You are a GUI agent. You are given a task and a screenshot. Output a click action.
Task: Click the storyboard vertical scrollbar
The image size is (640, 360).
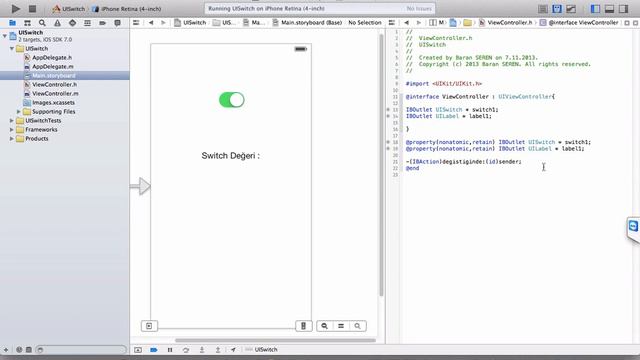click(x=381, y=165)
